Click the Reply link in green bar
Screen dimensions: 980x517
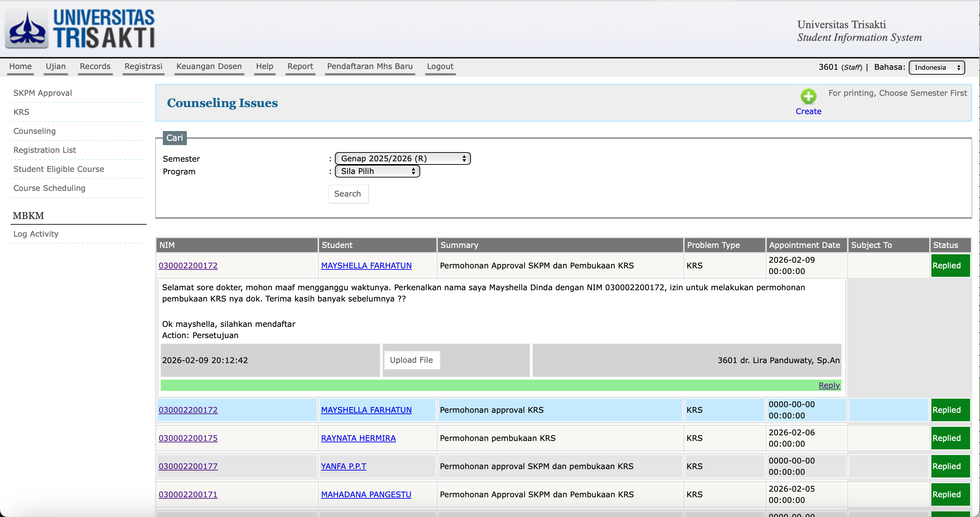[828, 386]
